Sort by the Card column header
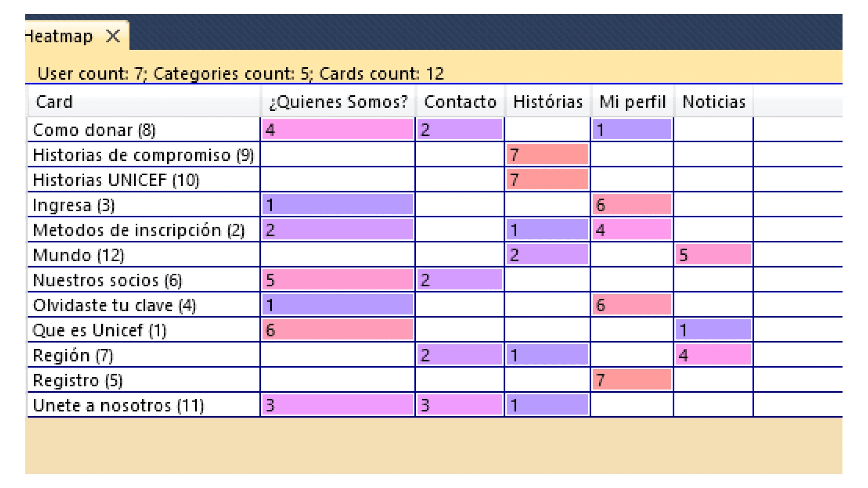The height and width of the screenshot is (488, 868). point(144,102)
